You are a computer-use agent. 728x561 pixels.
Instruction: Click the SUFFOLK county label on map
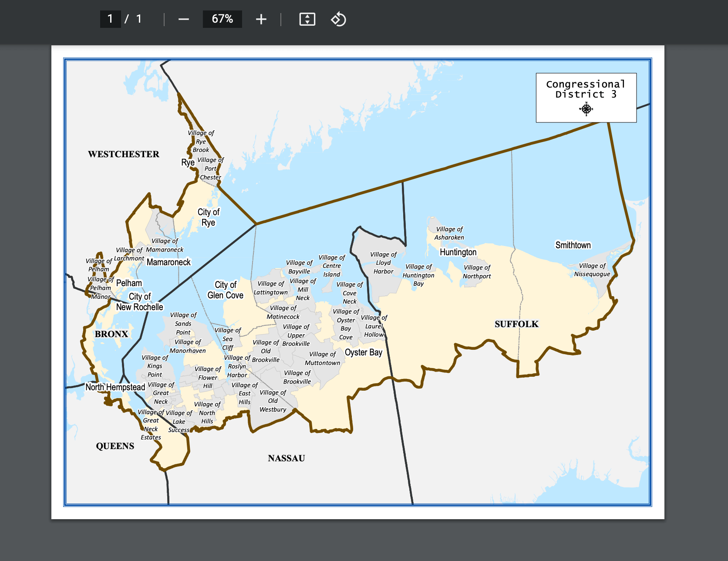(x=516, y=324)
